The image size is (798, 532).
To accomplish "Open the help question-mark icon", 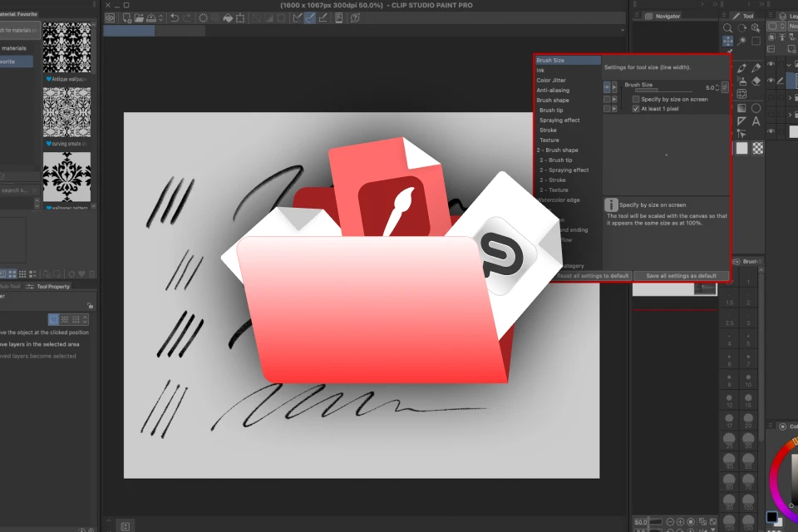I will pyautogui.click(x=355, y=17).
